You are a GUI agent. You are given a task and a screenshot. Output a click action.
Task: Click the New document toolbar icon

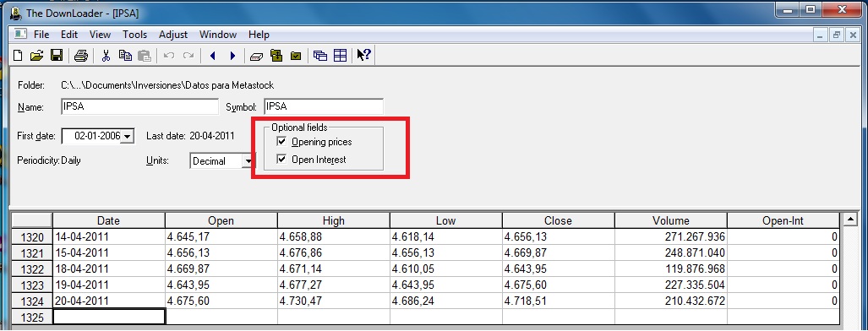coord(18,56)
